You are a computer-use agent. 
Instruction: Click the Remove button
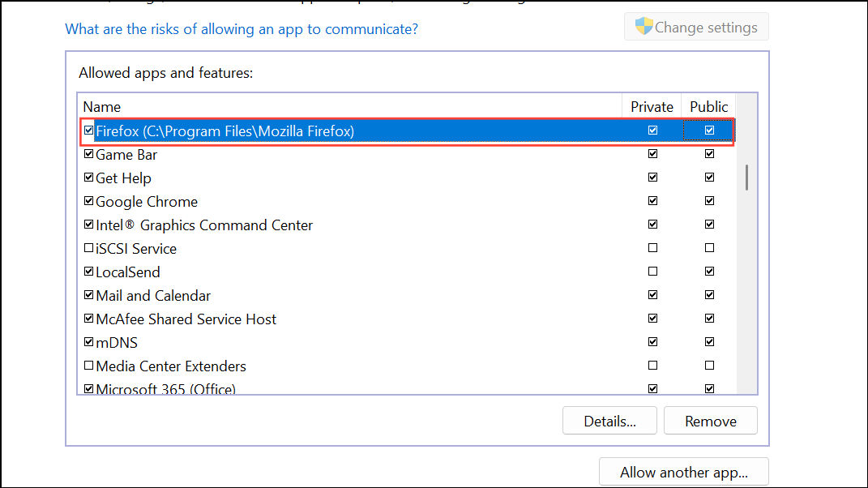click(x=710, y=421)
